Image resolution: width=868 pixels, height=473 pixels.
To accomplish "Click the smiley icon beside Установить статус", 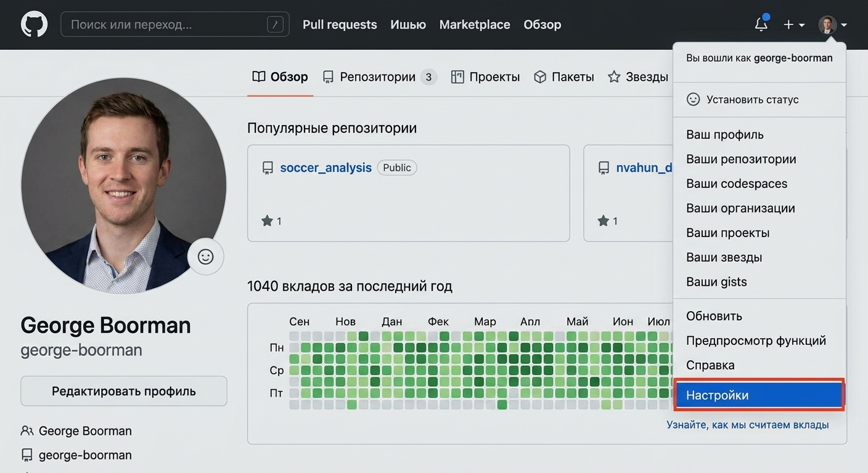I will (694, 99).
